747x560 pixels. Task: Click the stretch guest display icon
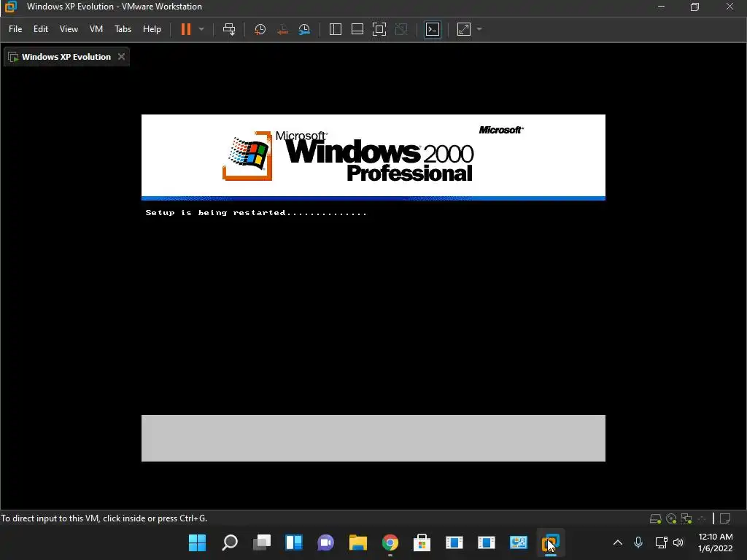463,29
